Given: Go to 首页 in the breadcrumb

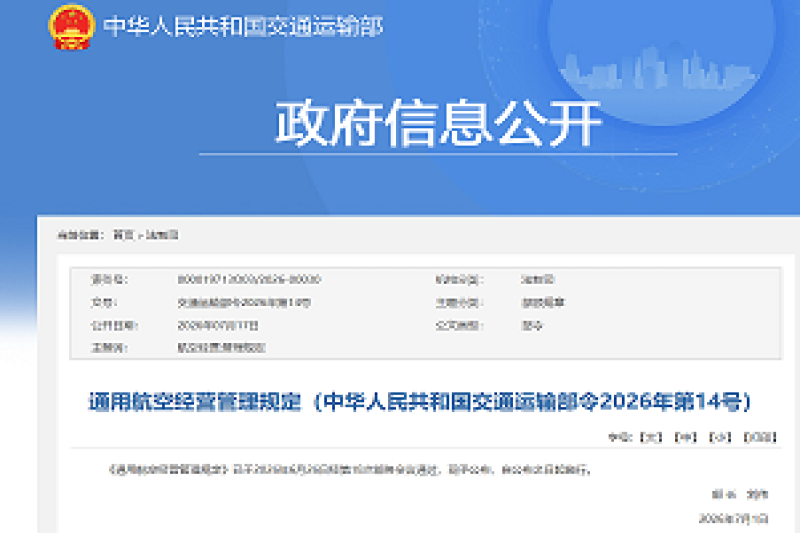Looking at the screenshot, I should [123, 235].
